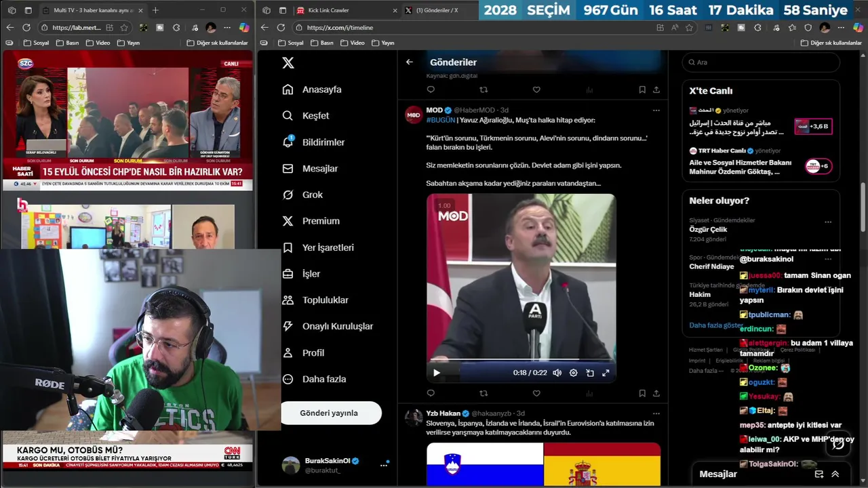The image size is (868, 488).
Task: Open options for Özgür Çelik trend
Action: (x=828, y=222)
